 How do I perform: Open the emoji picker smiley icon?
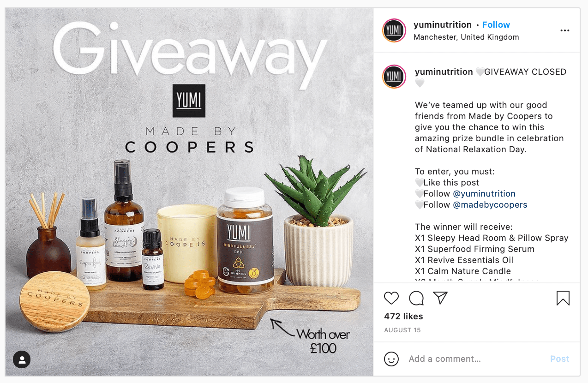pyautogui.click(x=391, y=359)
